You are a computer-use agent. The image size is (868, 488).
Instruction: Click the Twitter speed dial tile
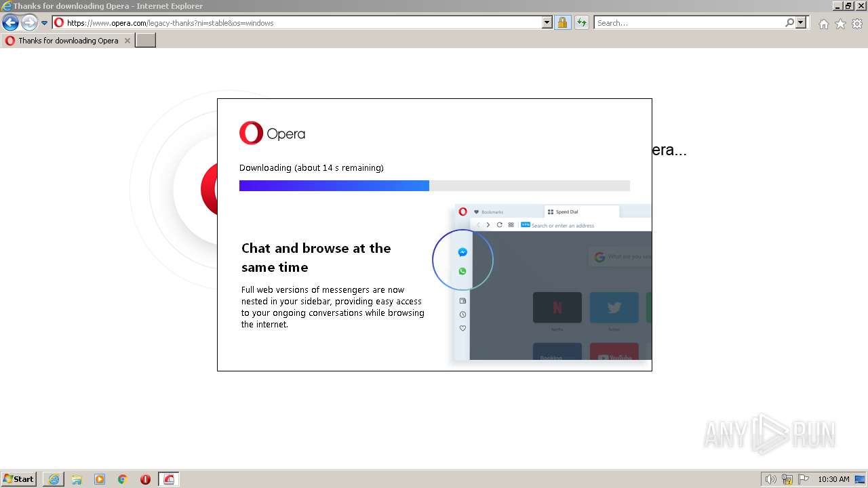click(x=614, y=307)
